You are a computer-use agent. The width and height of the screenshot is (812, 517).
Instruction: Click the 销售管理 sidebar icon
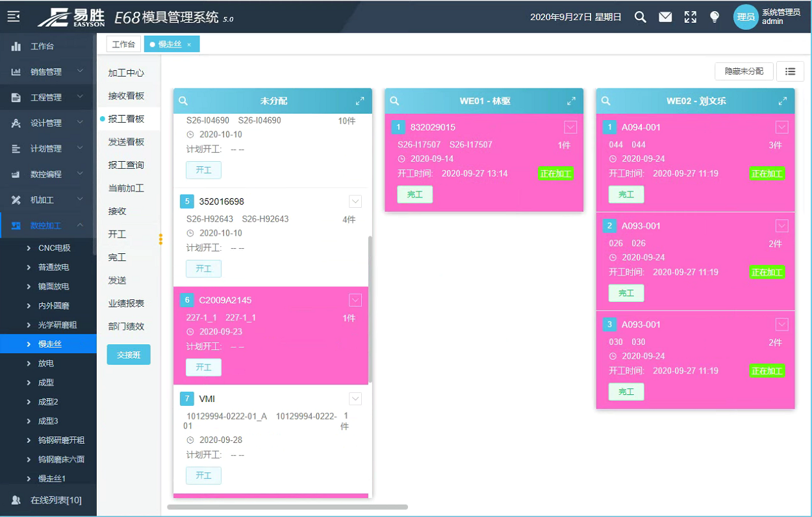tap(16, 72)
